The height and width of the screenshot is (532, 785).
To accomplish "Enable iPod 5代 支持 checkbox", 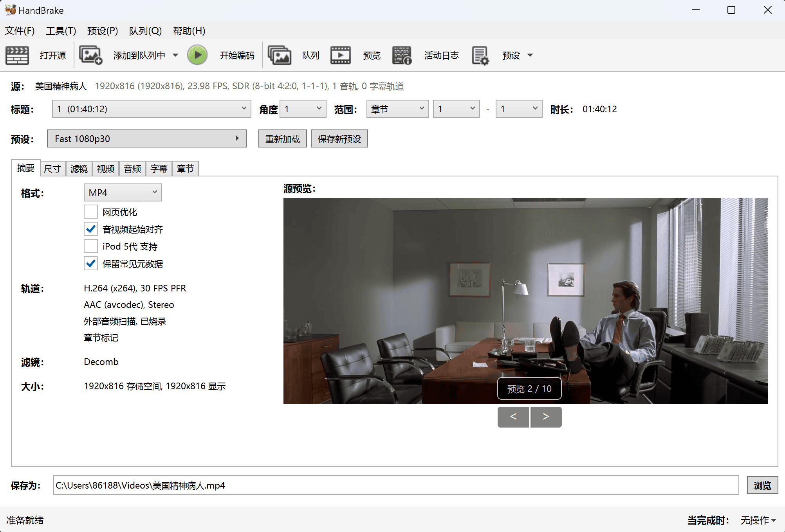I will (x=91, y=246).
